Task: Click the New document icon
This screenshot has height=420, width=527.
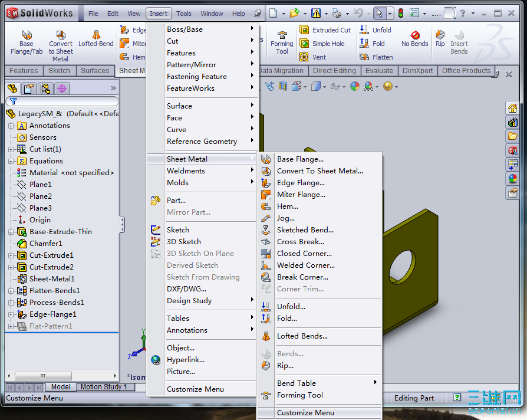Action: coord(274,13)
